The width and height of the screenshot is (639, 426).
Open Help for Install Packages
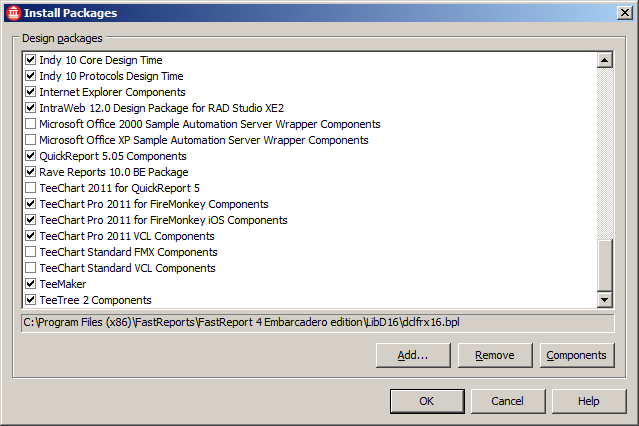(x=589, y=401)
